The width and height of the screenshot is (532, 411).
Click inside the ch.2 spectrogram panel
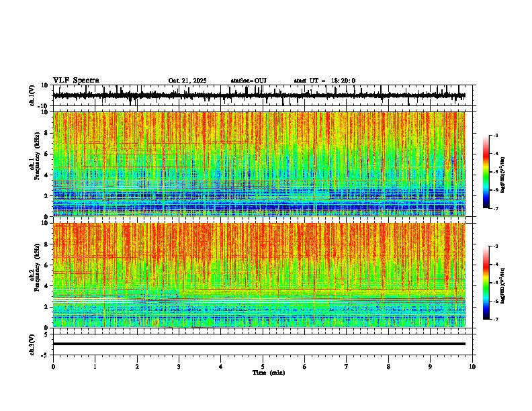pos(259,275)
